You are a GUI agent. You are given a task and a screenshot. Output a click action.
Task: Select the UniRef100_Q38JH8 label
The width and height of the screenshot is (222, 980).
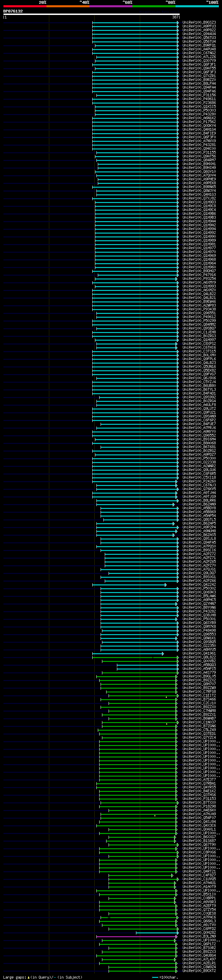(x=199, y=615)
